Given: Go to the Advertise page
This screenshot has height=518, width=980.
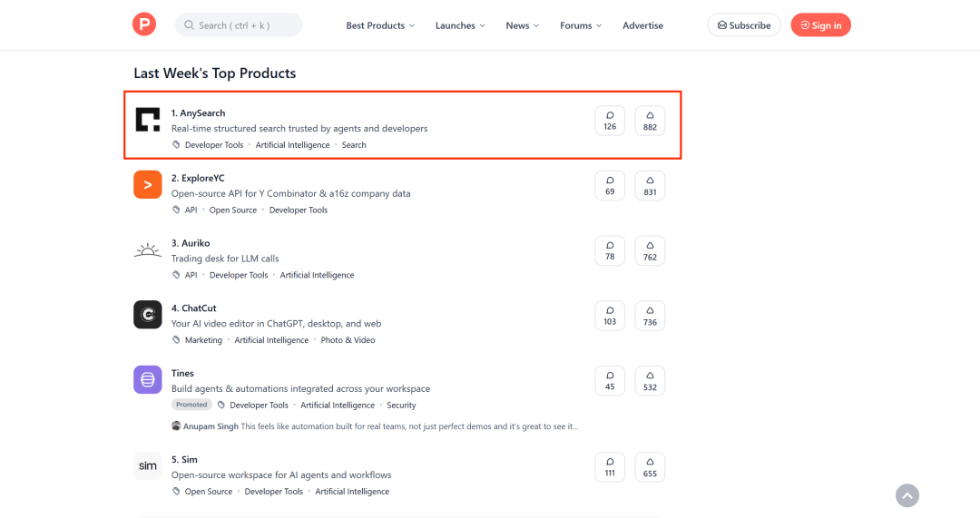Looking at the screenshot, I should (642, 25).
